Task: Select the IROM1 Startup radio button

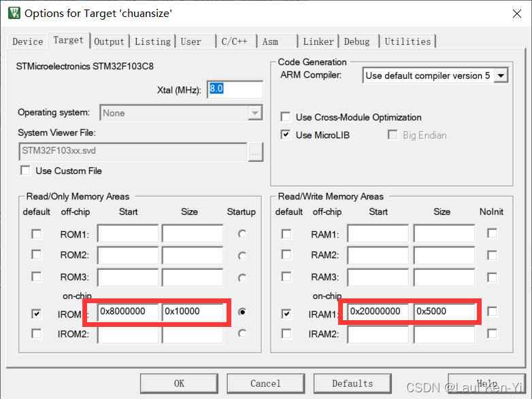Action: 242,312
